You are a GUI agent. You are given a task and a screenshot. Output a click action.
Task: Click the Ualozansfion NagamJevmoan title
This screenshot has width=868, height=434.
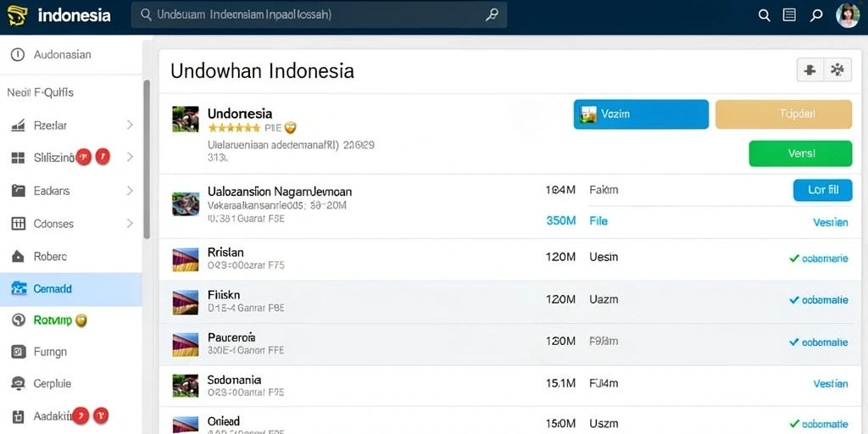tap(280, 192)
